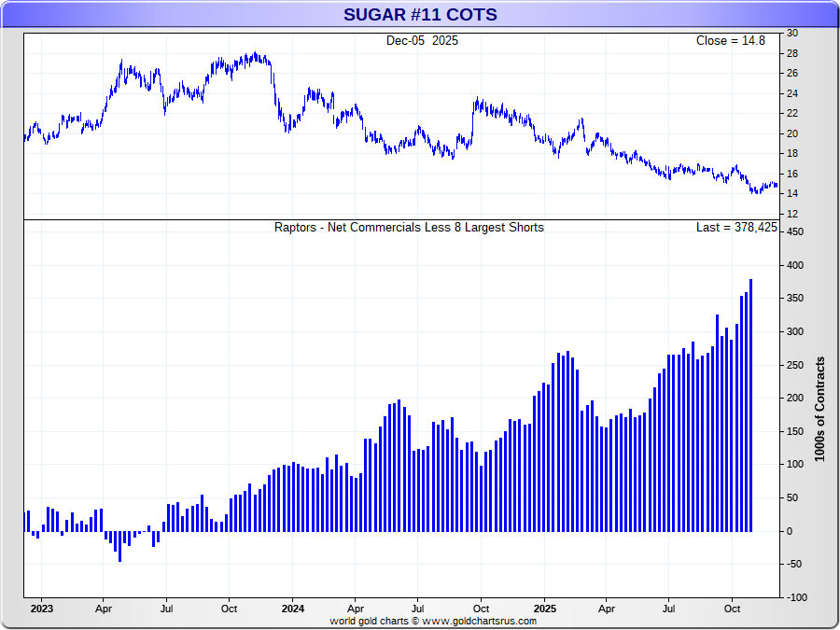840x630 pixels.
Task: Click the 20 tick on price axis
Action: pos(791,133)
